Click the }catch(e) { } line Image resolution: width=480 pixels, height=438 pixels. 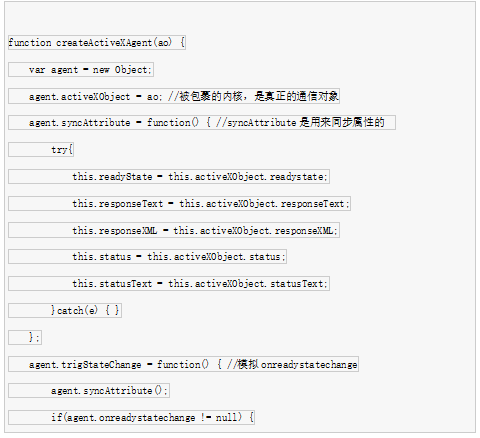65,311
